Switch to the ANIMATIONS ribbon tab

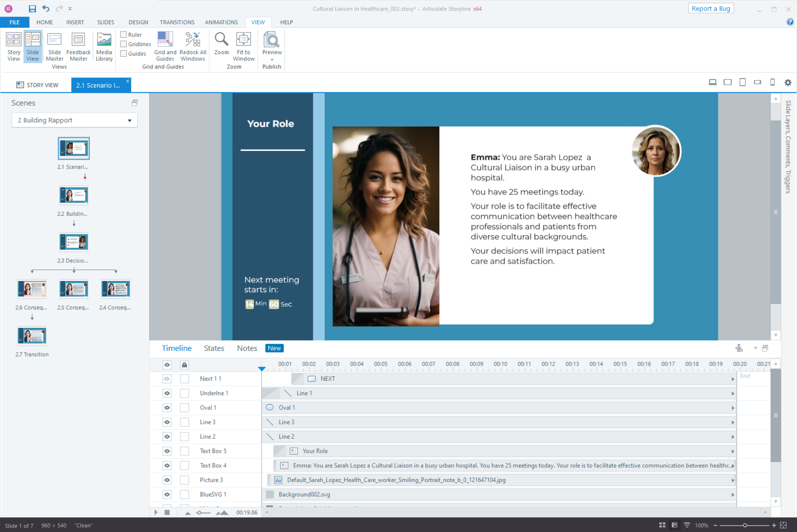[221, 22]
